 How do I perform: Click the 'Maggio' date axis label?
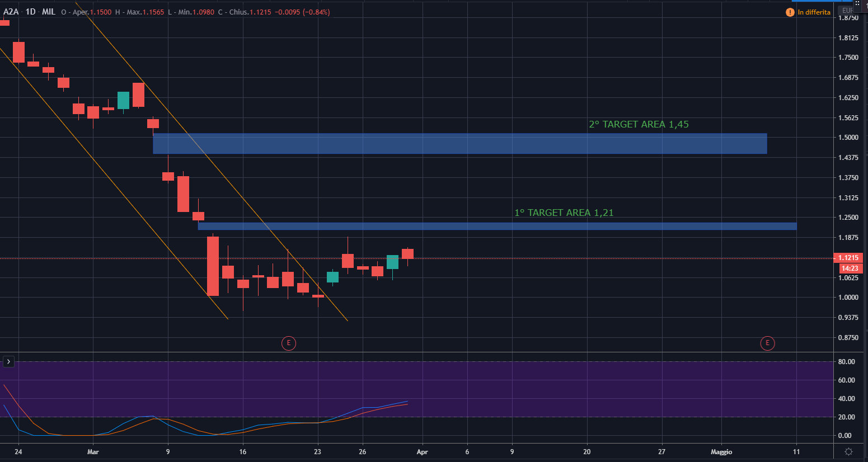point(721,451)
